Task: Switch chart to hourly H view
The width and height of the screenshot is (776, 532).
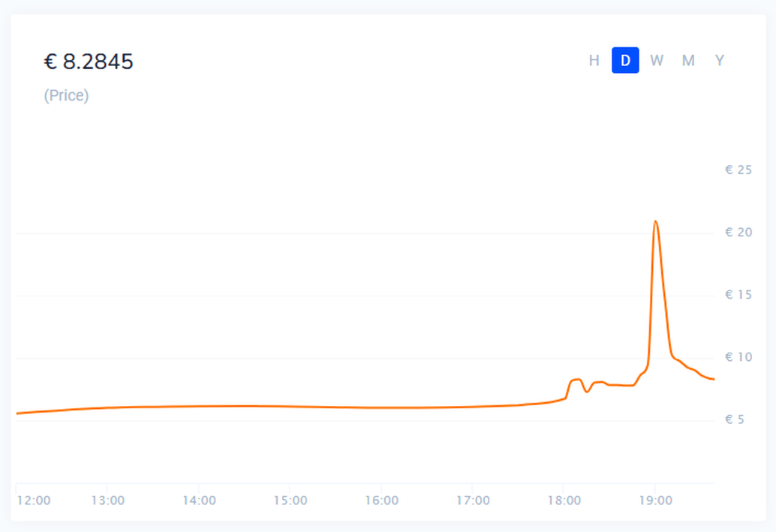Action: click(594, 61)
